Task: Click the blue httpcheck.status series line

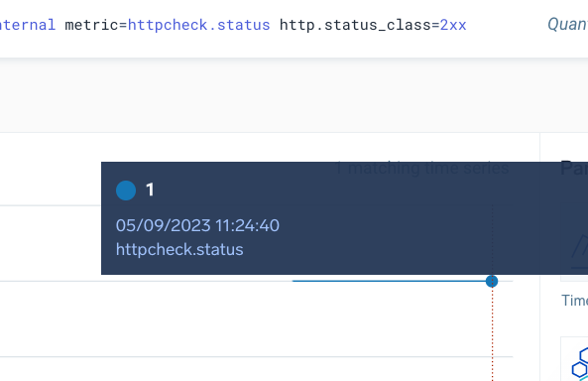Action: tap(389, 281)
